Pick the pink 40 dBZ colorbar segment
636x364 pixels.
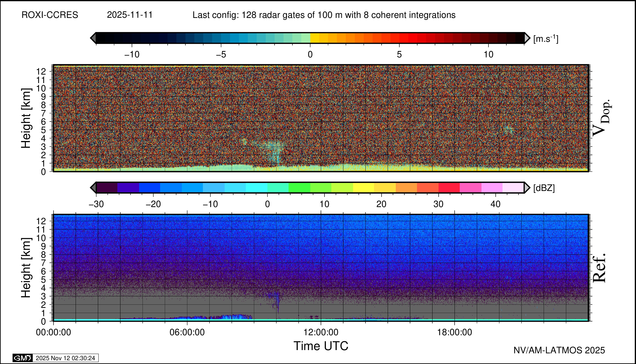492,188
